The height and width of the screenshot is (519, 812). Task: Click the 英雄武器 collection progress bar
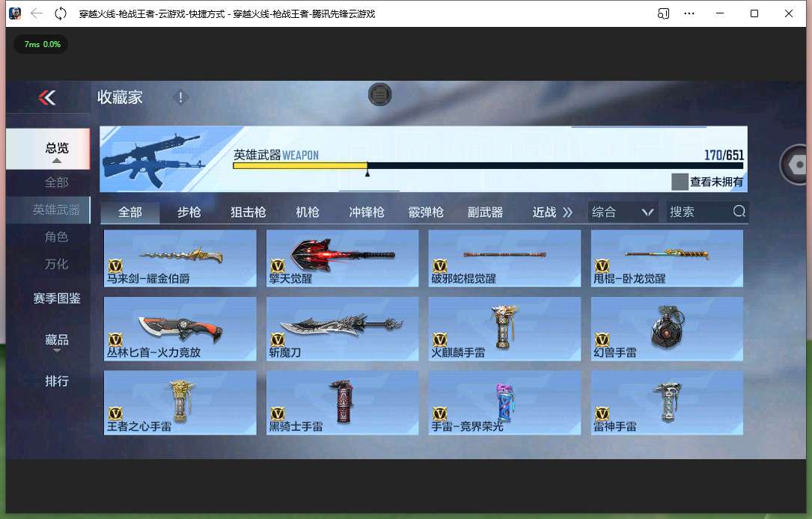(488, 165)
